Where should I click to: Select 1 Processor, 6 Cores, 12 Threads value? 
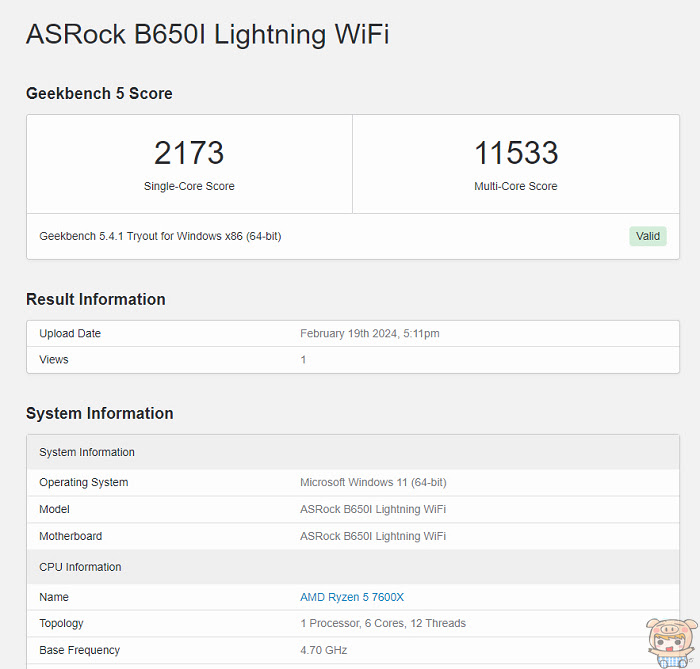[x=383, y=623]
